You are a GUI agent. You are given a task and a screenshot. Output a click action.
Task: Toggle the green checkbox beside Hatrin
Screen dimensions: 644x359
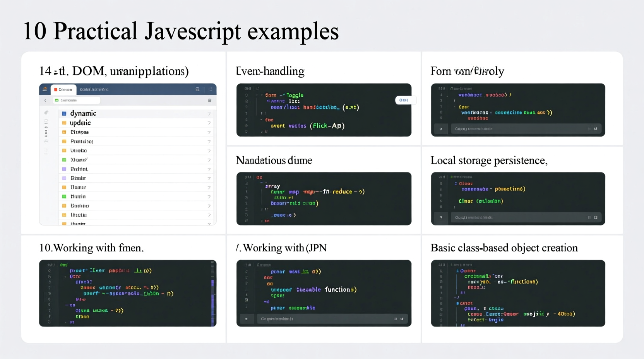pyautogui.click(x=64, y=197)
